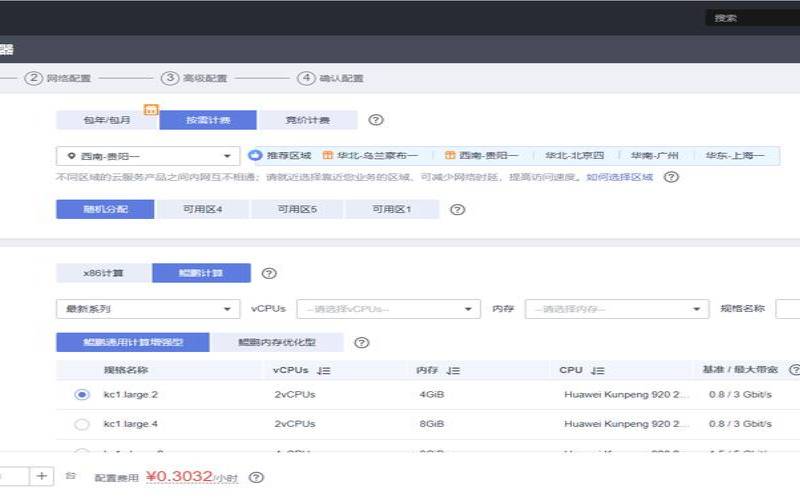800x500 pixels.
Task: Open the 请选择vCPUs dropdown
Action: point(389,309)
